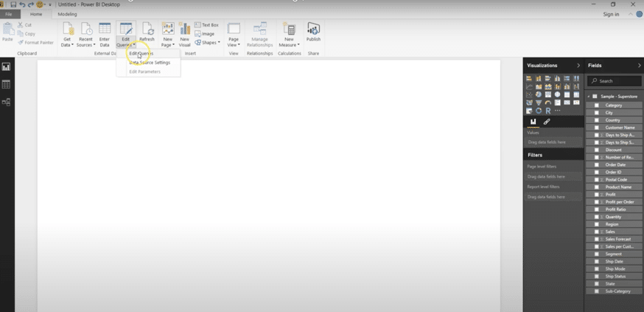Choose Edit Parameters menu item
The width and height of the screenshot is (644, 312).
pyautogui.click(x=144, y=72)
